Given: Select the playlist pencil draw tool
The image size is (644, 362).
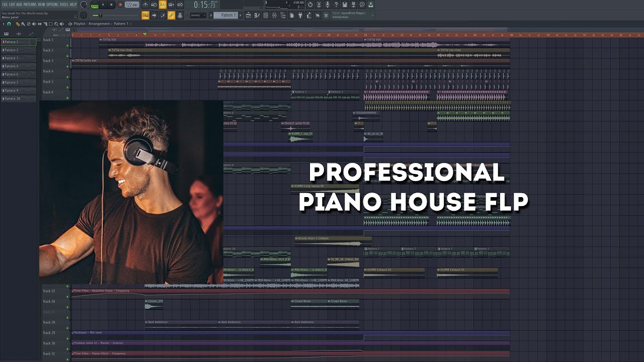Looking at the screenshot, I should tap(18, 24).
